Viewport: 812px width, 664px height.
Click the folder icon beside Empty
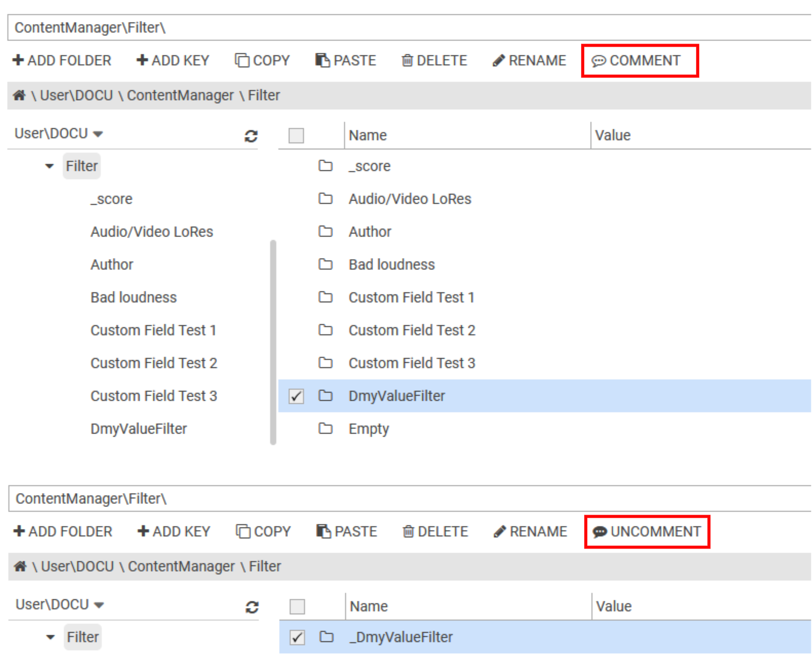[x=325, y=428]
